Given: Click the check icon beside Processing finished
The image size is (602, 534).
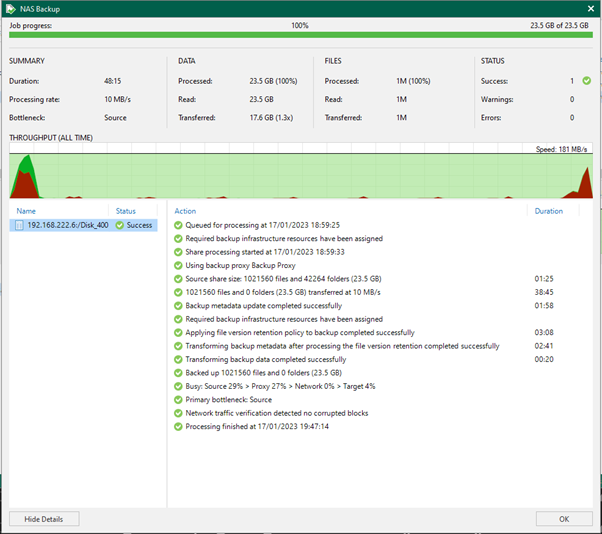Looking at the screenshot, I should tap(178, 427).
